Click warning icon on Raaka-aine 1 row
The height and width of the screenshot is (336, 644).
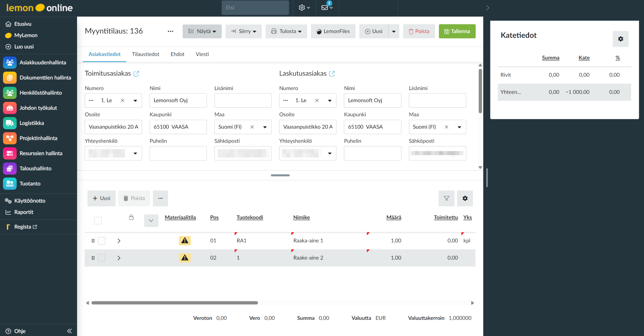pyautogui.click(x=185, y=241)
